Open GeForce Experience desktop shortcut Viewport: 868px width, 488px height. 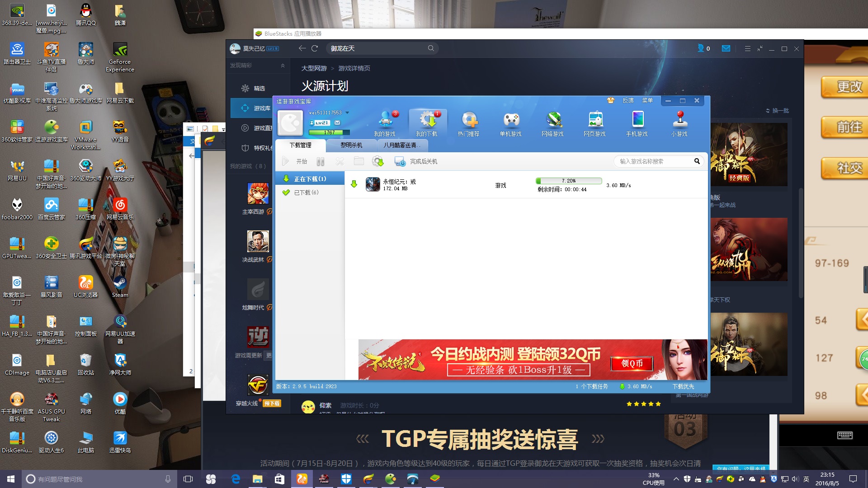click(120, 57)
